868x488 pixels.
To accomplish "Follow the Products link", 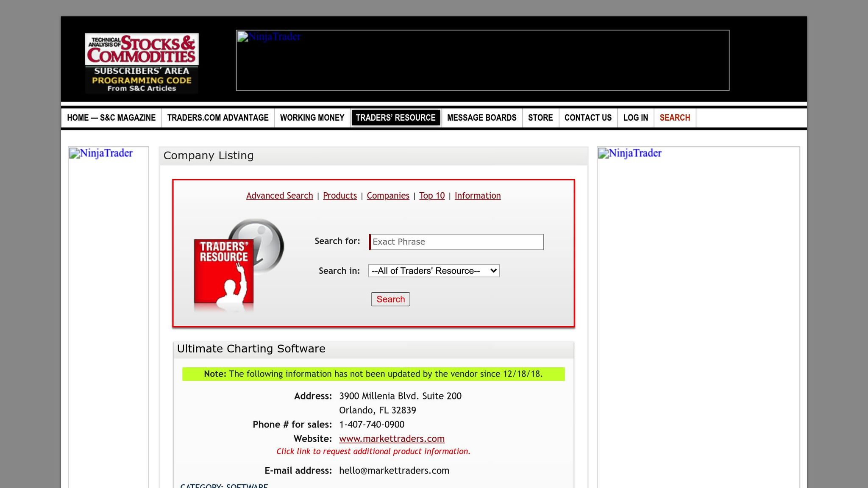I will pyautogui.click(x=340, y=196).
